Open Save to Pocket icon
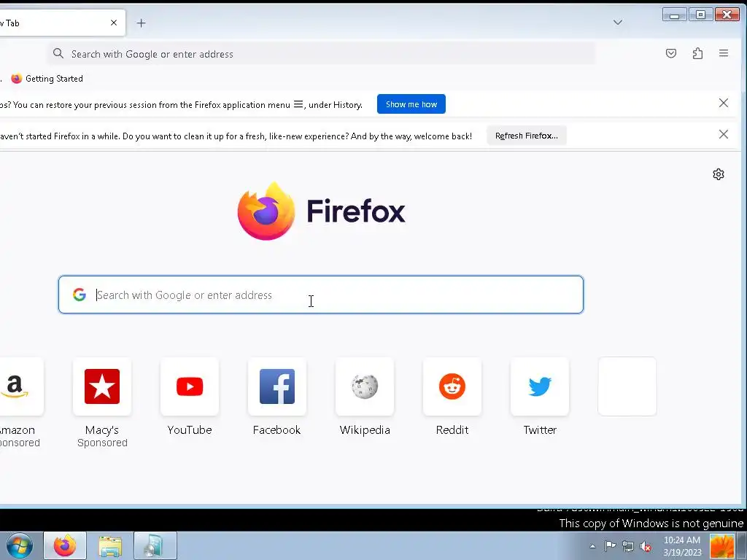This screenshot has width=747, height=560. (x=671, y=53)
